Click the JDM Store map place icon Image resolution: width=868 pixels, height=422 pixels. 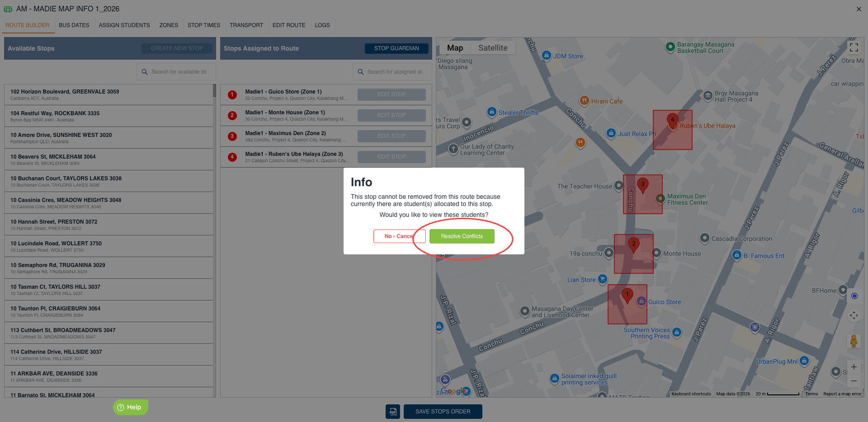[x=546, y=55]
